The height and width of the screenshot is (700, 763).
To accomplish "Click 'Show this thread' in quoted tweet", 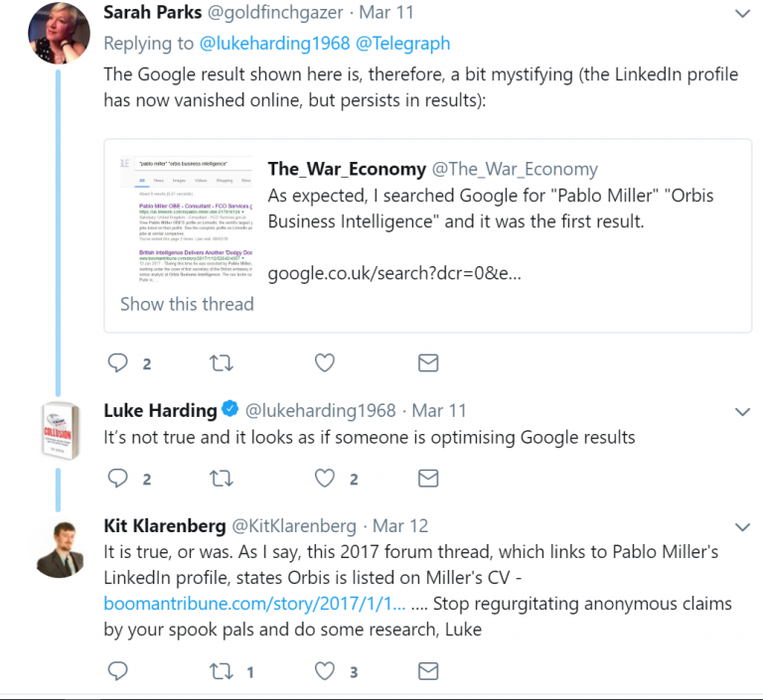I will click(187, 304).
